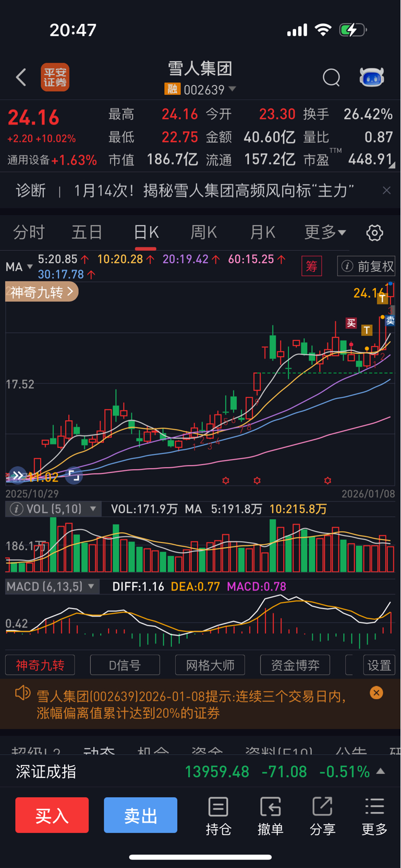Image resolution: width=401 pixels, height=868 pixels.
Task: Tap the chart start date 2025/10/29
Action: click(x=32, y=493)
